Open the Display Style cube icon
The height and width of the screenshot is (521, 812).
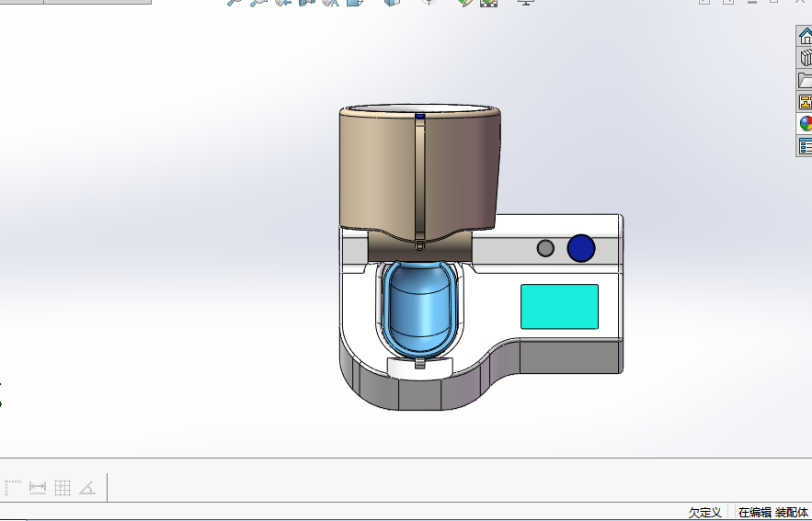pyautogui.click(x=392, y=3)
